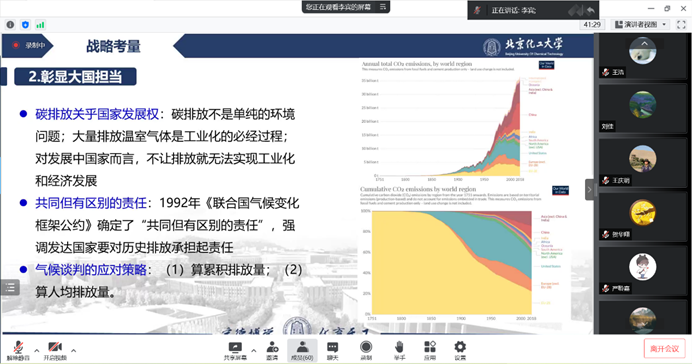Leave the meeting with 离开会议 button
Image resolution: width=692 pixels, height=364 pixels.
point(664,349)
